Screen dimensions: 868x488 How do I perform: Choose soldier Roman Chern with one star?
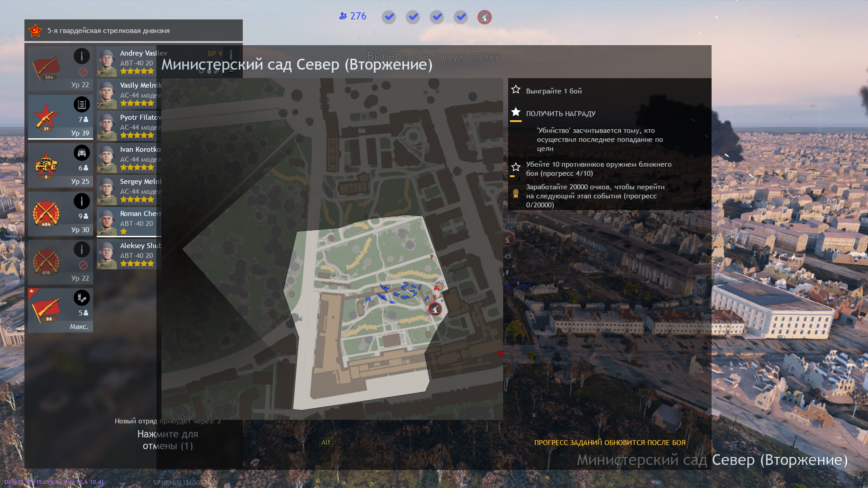pos(129,222)
